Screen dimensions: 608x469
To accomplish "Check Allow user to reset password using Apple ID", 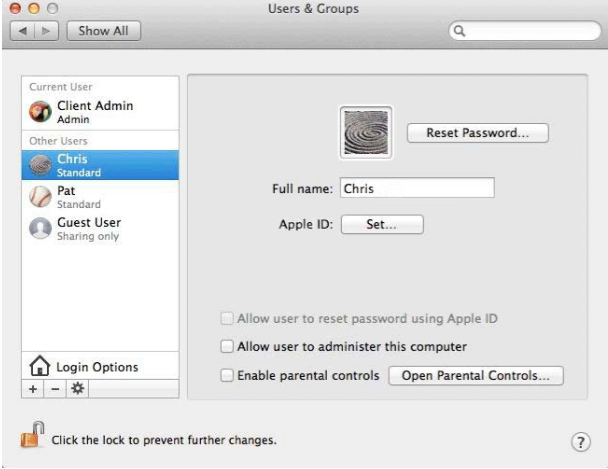I will tap(227, 319).
